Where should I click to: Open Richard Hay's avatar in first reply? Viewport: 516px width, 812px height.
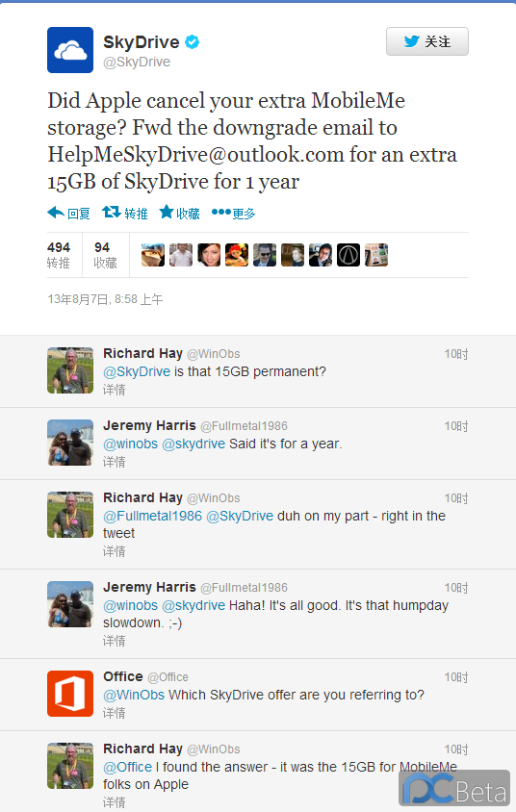coord(70,370)
